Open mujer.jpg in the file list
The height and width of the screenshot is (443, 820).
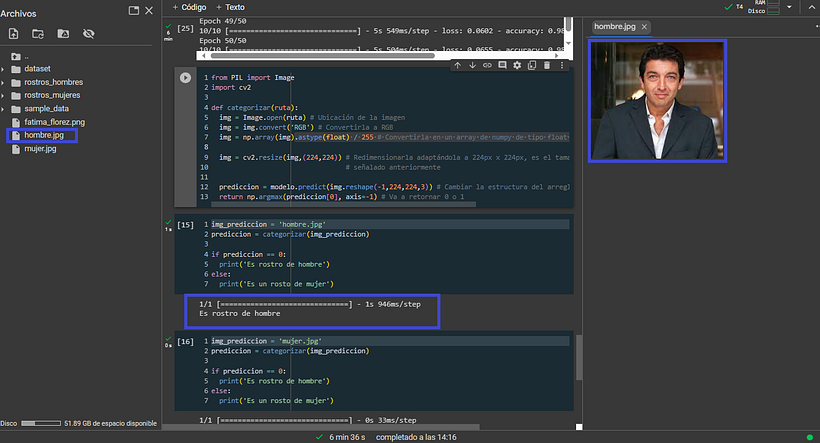point(39,149)
